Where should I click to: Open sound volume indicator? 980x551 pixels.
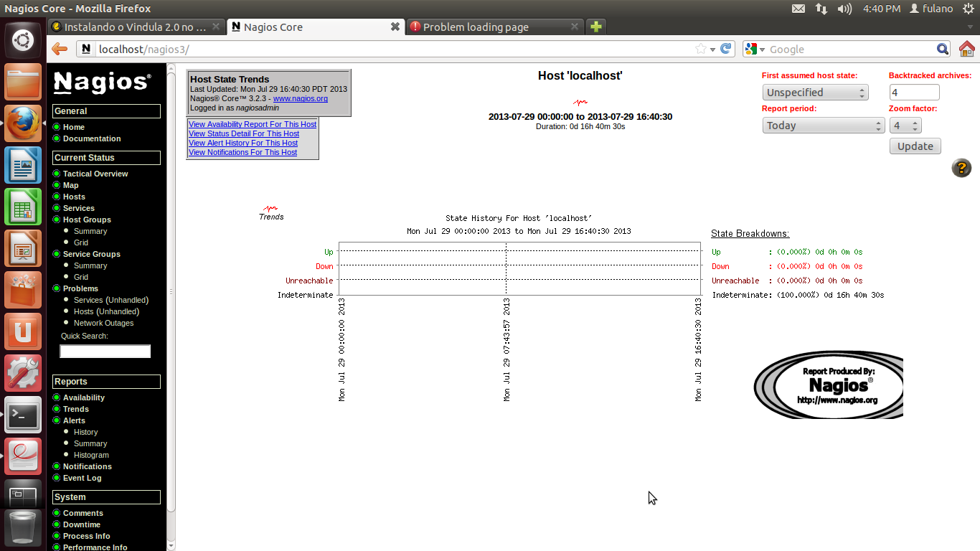tap(845, 9)
